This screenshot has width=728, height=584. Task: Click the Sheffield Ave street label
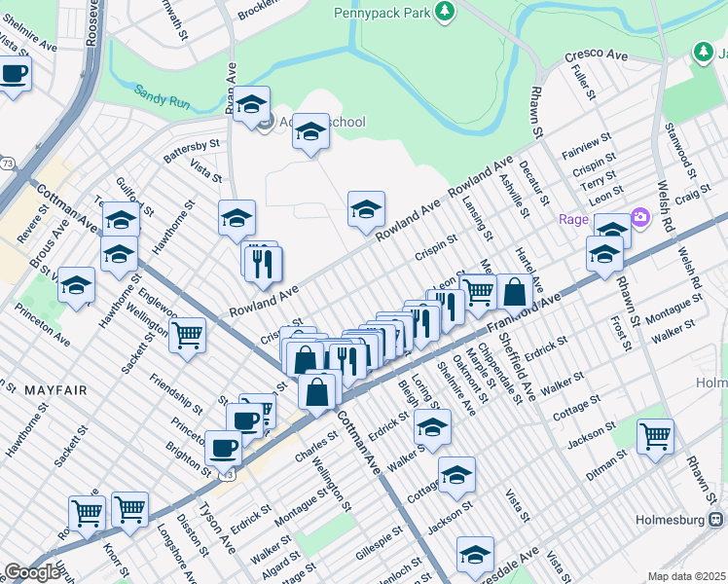click(517, 367)
